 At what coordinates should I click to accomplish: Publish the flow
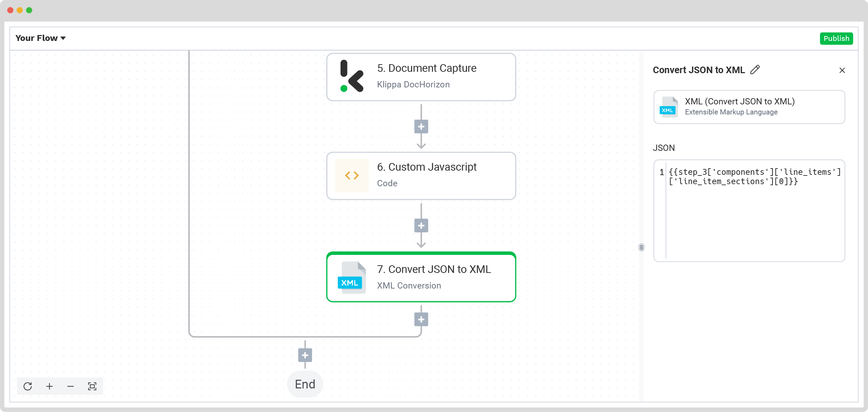pos(836,38)
